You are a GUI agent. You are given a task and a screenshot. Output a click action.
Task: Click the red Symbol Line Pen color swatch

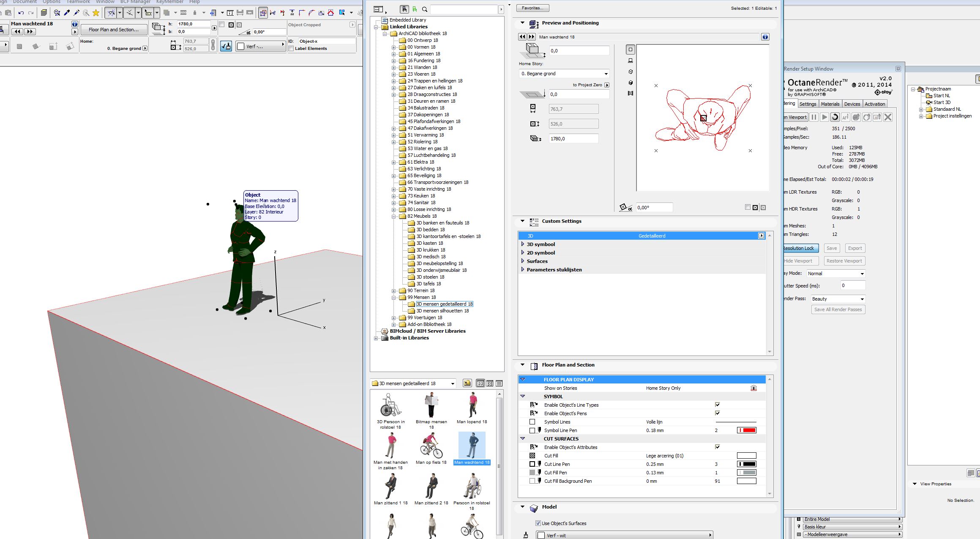[746, 430]
